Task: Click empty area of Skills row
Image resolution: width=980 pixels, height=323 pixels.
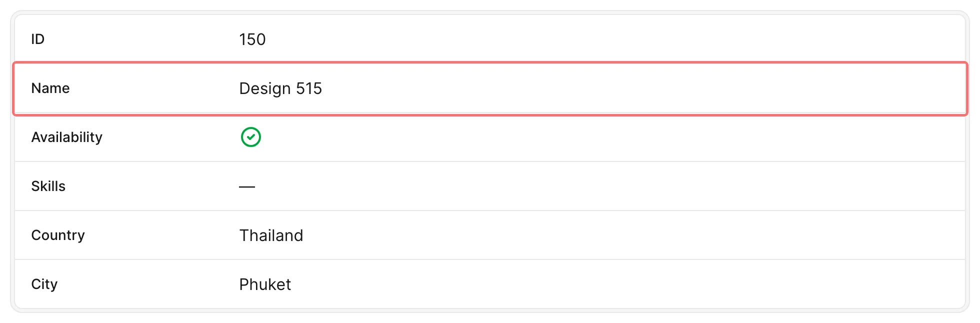Action: (600, 186)
